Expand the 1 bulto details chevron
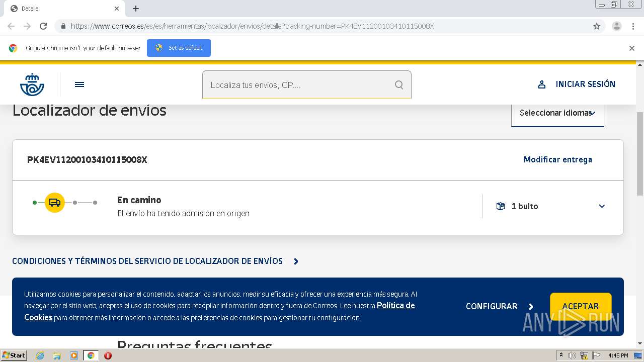This screenshot has height=362, width=644. click(602, 206)
